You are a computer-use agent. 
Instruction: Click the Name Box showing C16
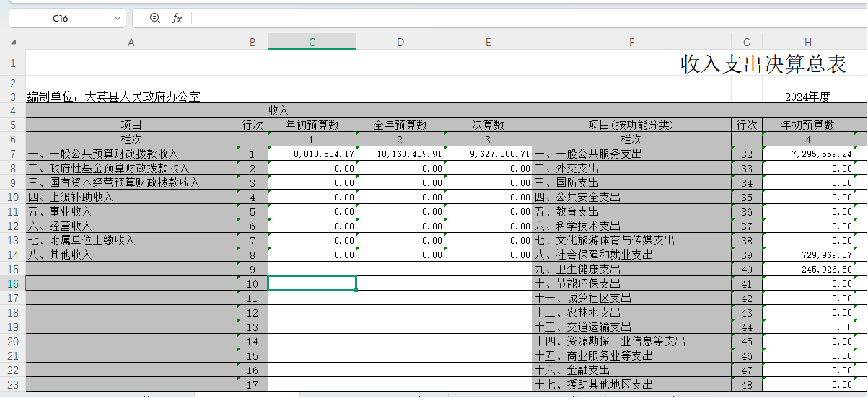tap(61, 18)
